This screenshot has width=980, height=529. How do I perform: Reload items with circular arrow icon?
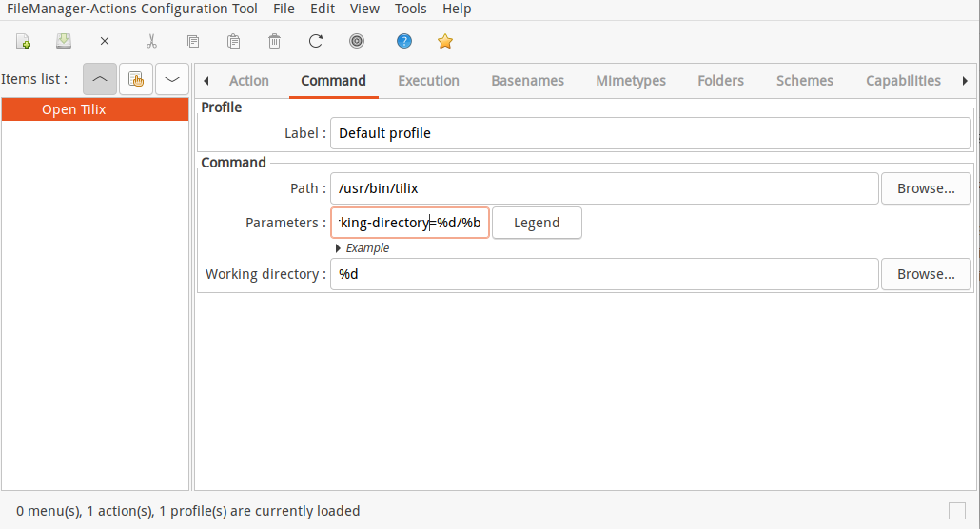[x=316, y=41]
